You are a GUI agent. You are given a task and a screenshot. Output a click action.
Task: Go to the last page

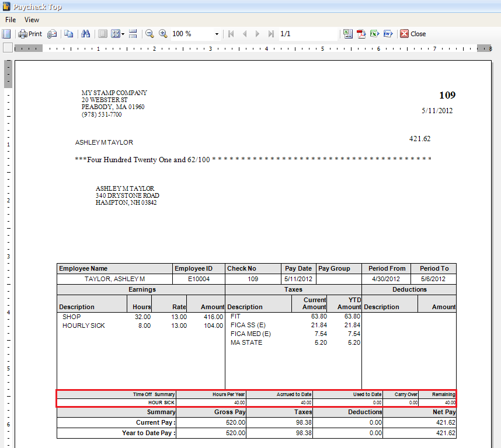tap(271, 34)
